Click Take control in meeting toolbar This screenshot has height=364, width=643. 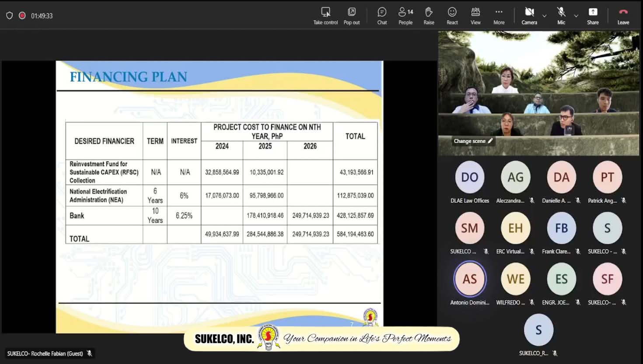coord(325,16)
